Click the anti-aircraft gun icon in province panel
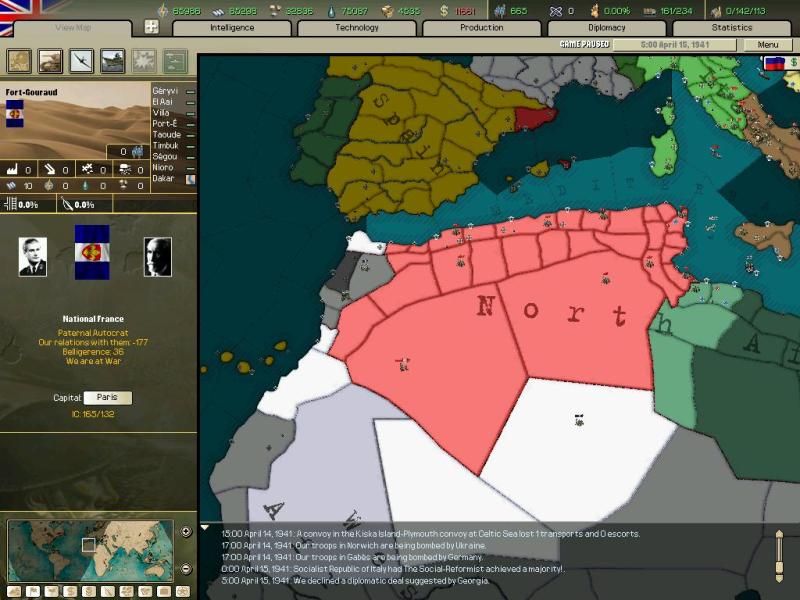Viewport: 800px width, 600px height. coord(49,169)
